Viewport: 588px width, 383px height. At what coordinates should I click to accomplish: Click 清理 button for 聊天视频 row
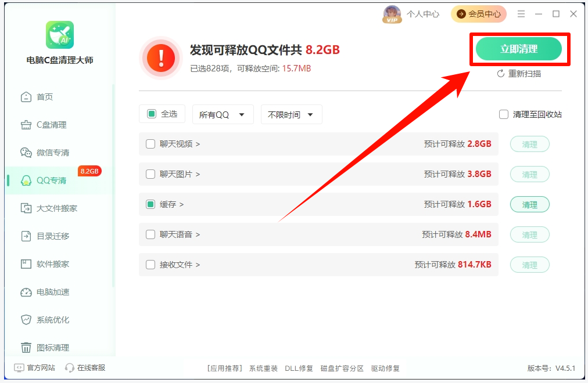pos(529,144)
